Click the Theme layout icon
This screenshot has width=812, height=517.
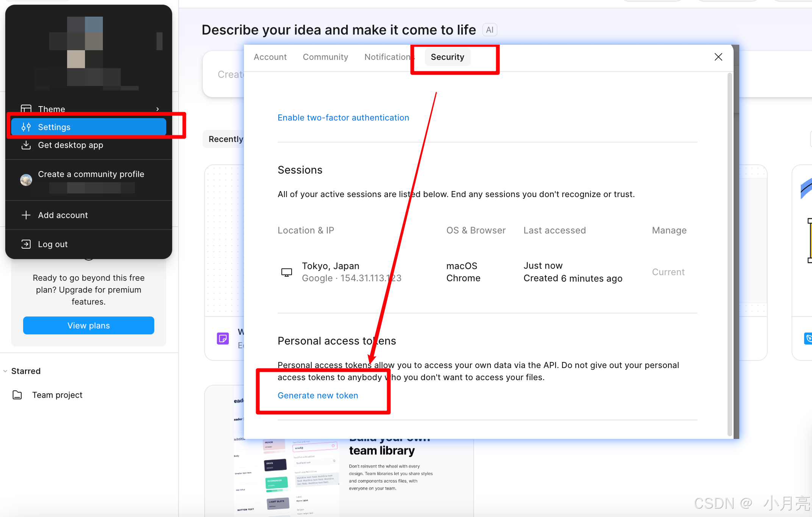point(26,109)
